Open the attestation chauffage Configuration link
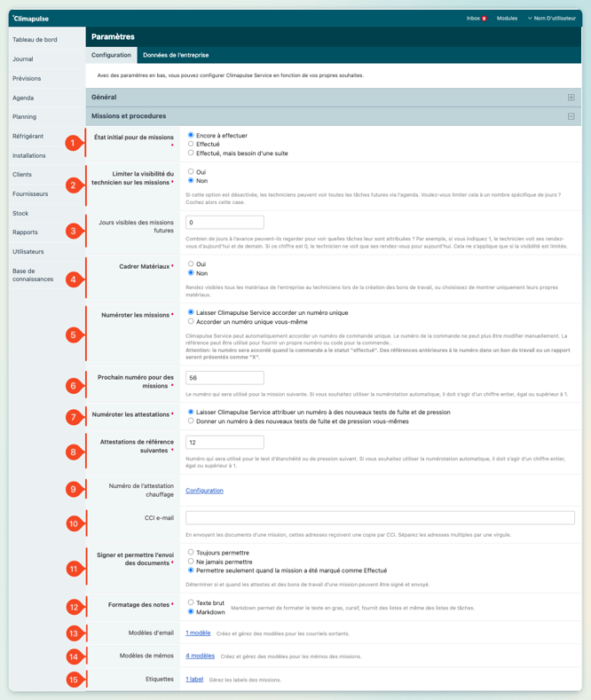Viewport: 591px width, 700px height. pyautogui.click(x=204, y=491)
